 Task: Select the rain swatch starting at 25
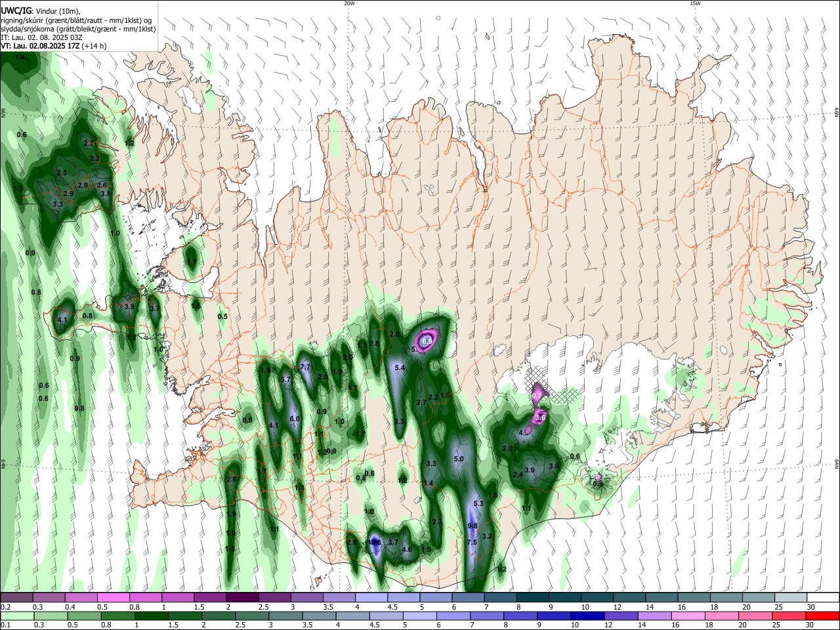point(790,616)
